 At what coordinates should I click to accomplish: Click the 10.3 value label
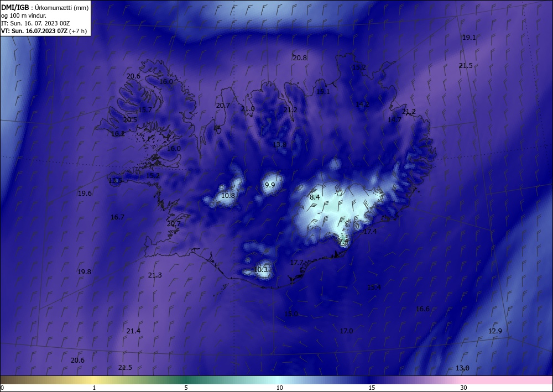260,270
